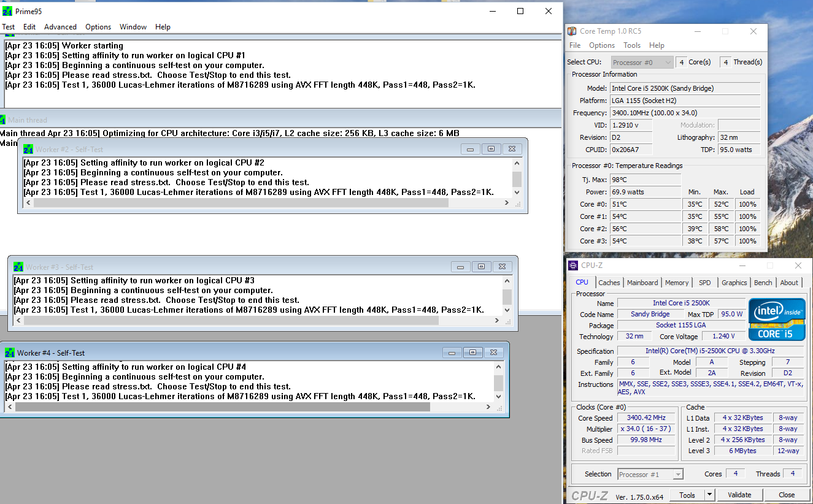813x504 pixels.
Task: Click Worker #4 scroll down arrow
Action: [x=498, y=396]
